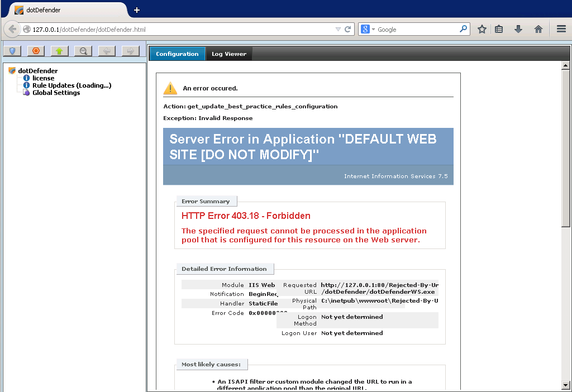Click the red request-cannot-be-processed message
The height and width of the screenshot is (392, 572).
pyautogui.click(x=304, y=235)
